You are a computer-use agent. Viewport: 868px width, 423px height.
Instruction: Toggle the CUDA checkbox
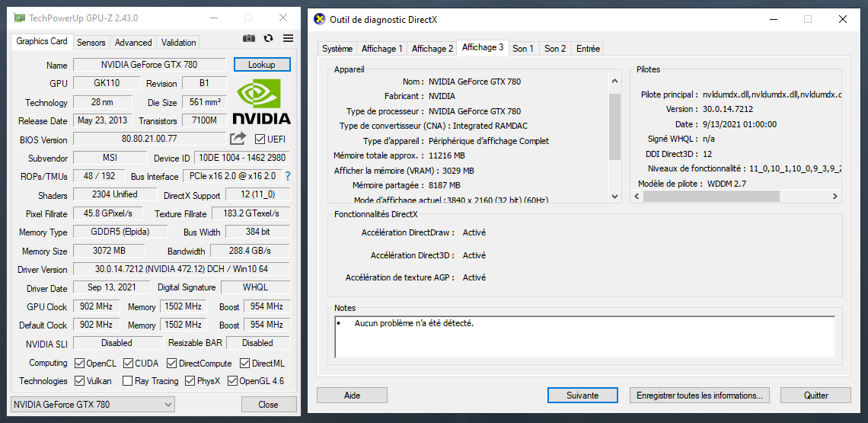pos(128,363)
